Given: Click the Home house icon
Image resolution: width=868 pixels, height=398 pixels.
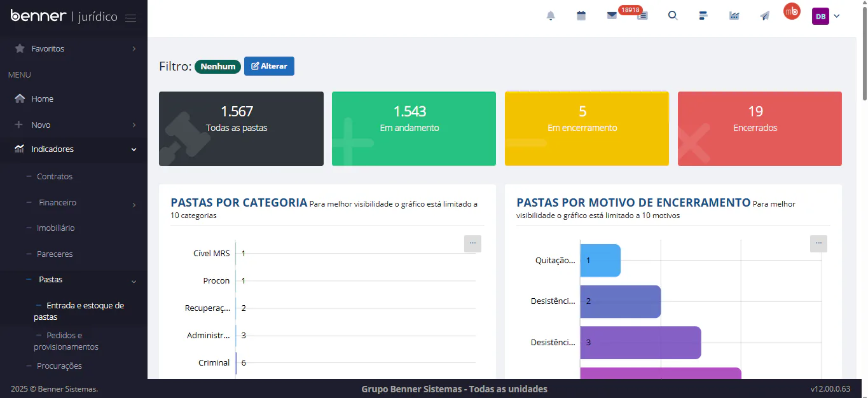Looking at the screenshot, I should [20, 99].
